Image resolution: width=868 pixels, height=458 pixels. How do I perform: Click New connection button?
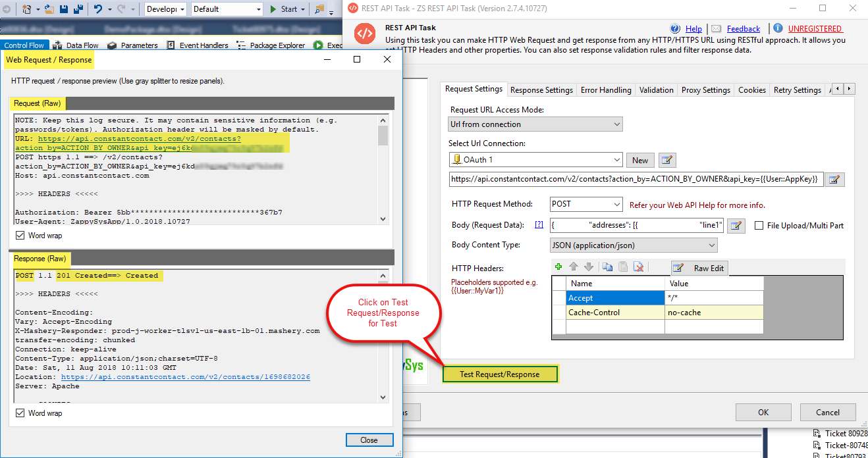(x=640, y=160)
